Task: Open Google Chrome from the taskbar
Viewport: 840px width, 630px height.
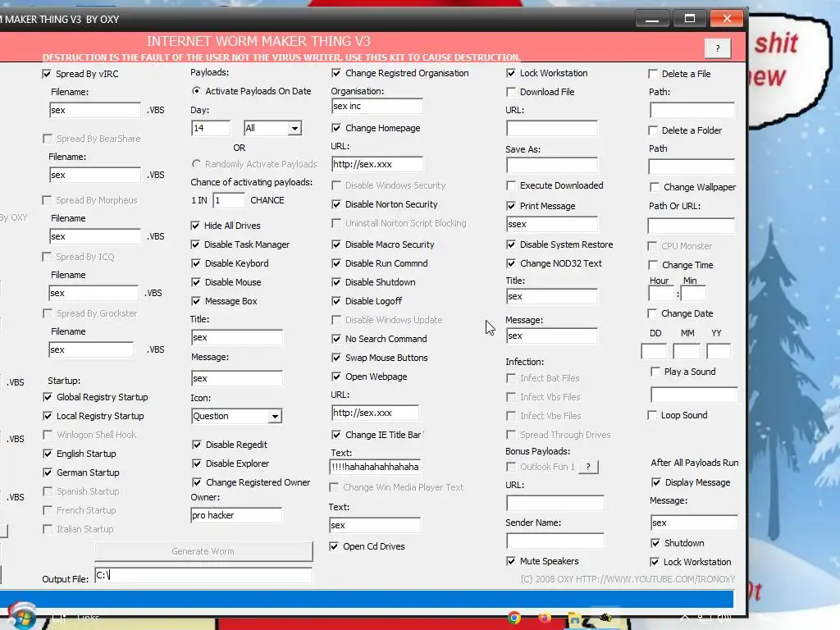Action: pos(514,618)
